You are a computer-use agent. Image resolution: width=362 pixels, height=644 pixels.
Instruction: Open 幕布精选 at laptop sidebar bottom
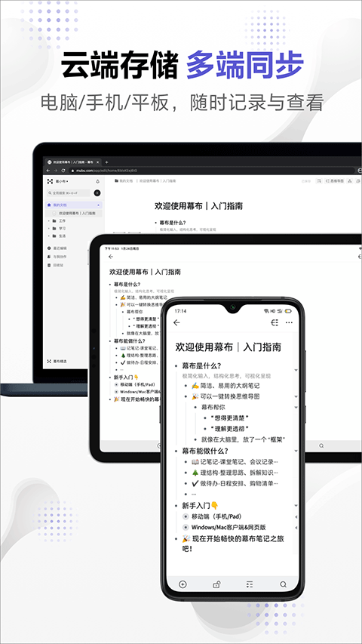[x=57, y=361]
